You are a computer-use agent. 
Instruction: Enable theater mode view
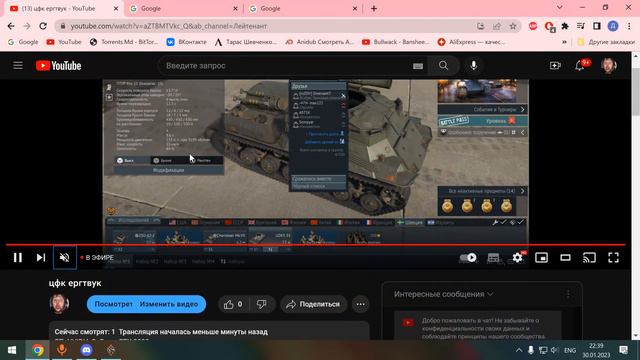tap(565, 258)
